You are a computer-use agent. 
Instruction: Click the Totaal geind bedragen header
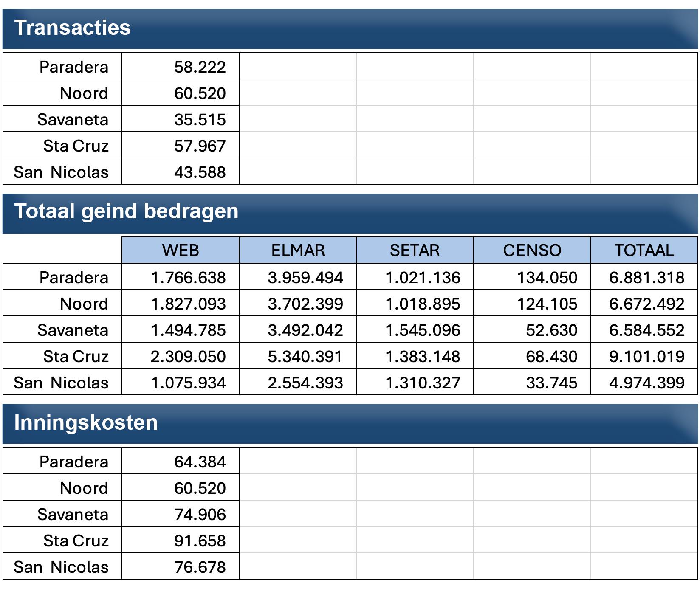coord(350,212)
